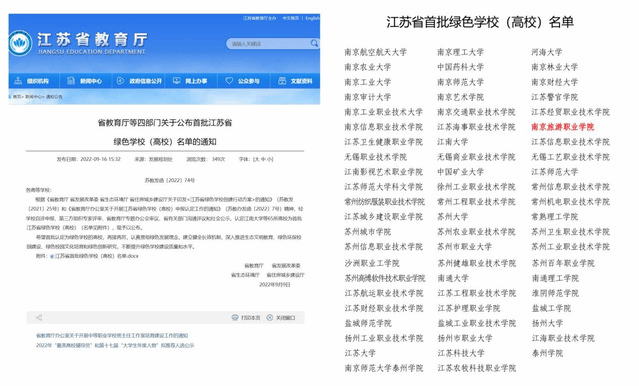639x386 pixels.
Task: Click 江苏科技大学 in the list
Action: click(461, 353)
